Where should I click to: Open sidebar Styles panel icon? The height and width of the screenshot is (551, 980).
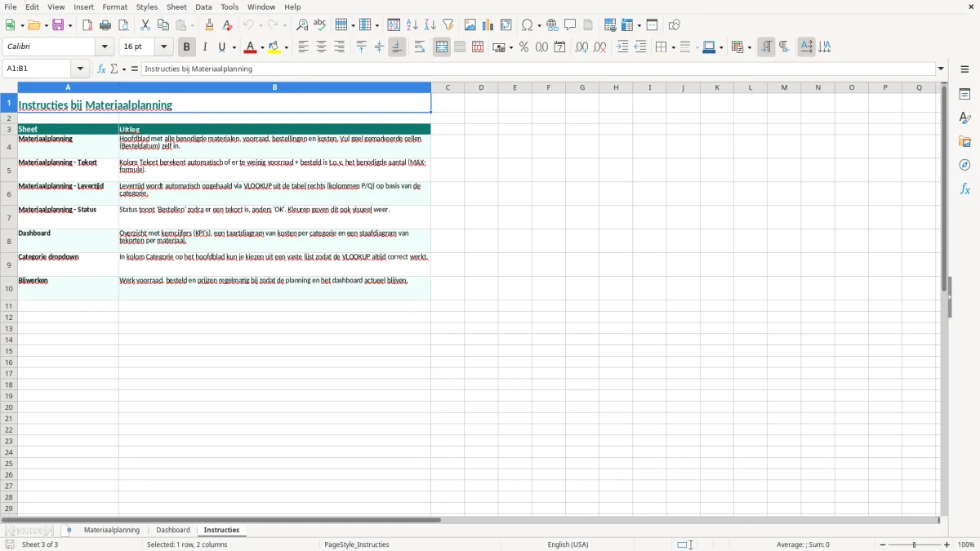[x=964, y=118]
